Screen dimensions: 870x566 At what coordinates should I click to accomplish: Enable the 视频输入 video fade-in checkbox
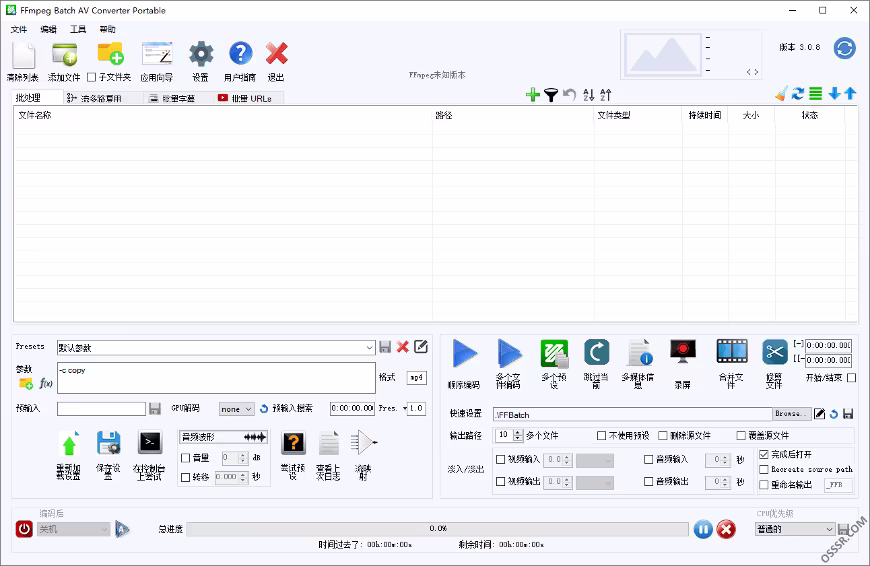point(500,459)
